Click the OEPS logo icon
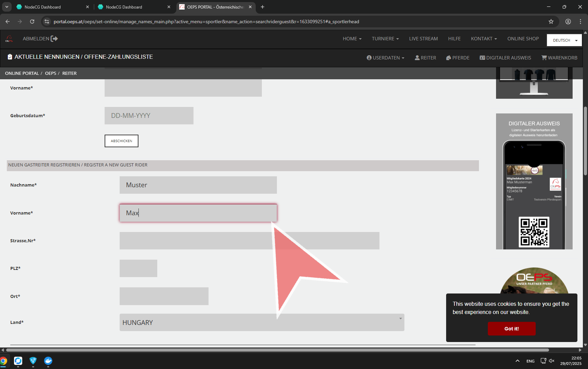Viewport: 588px width, 369px height. 9,39
